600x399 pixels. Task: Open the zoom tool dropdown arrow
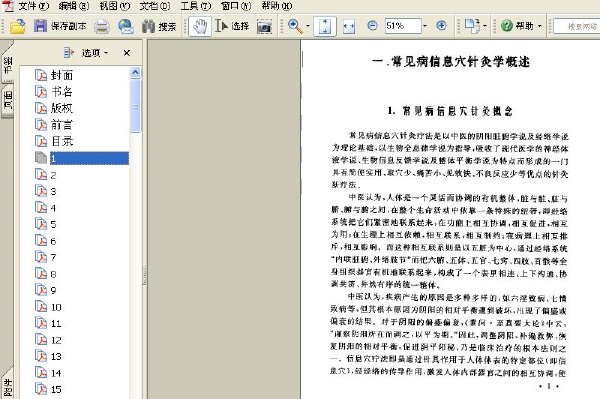308,26
